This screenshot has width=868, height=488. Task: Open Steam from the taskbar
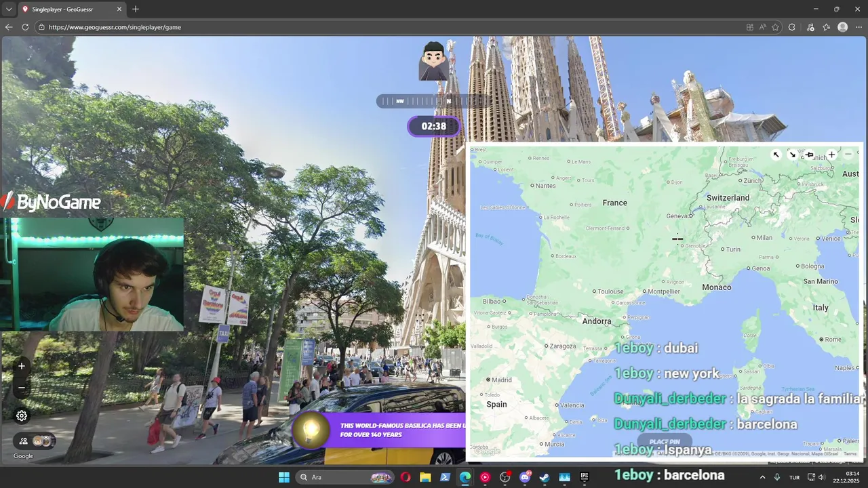click(545, 477)
